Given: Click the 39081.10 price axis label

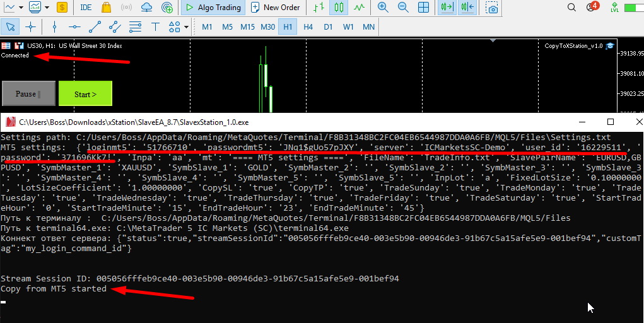Looking at the screenshot, I should click(631, 74).
